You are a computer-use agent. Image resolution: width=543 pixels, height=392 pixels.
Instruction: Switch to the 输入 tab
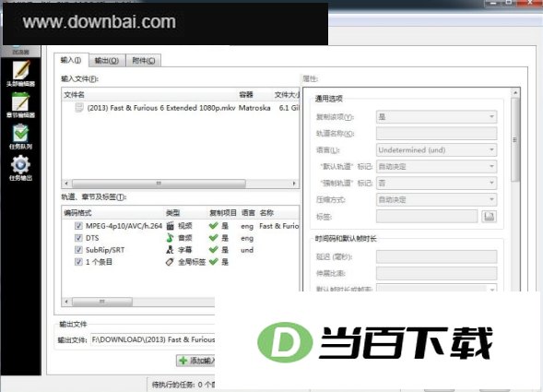(71, 60)
